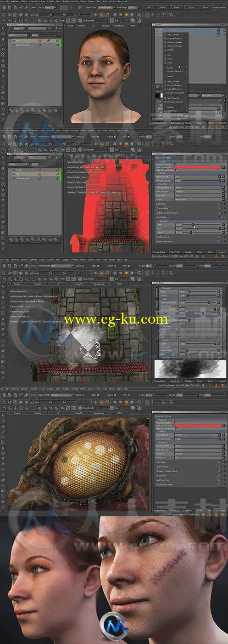Toggle Depth Mask checkbox in eye-texture window

[219, 475]
